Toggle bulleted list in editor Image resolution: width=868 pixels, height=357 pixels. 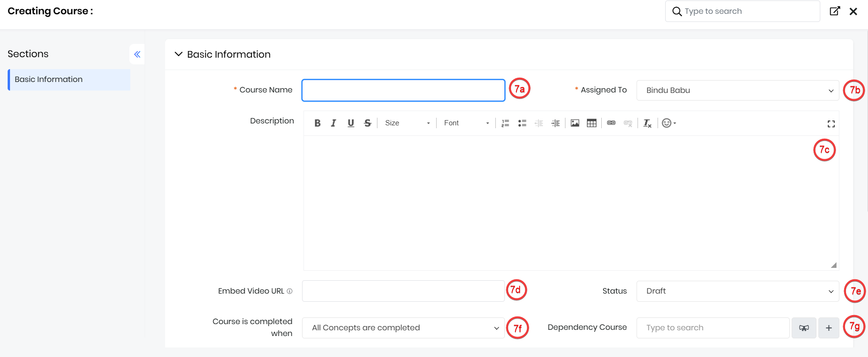(x=522, y=123)
